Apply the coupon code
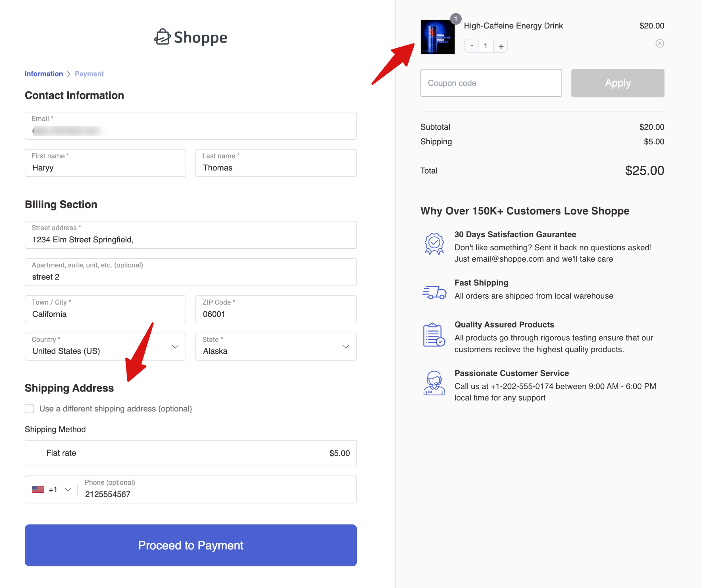Image resolution: width=702 pixels, height=588 pixels. point(617,83)
